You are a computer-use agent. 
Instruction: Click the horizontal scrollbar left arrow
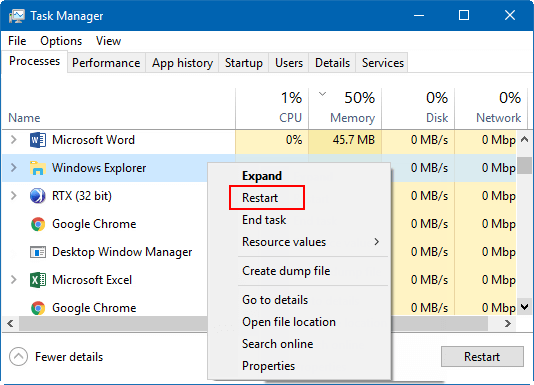(10, 323)
